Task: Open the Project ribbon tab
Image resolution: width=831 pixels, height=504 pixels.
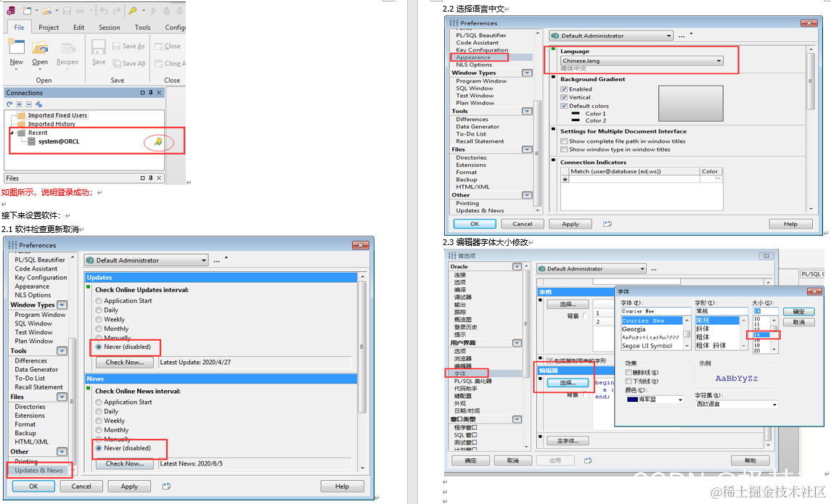Action: [x=49, y=28]
